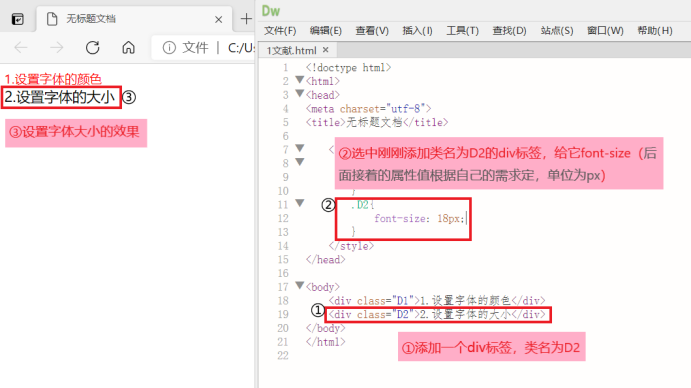Click line number 22 in the gutter
Image resolution: width=691 pixels, height=388 pixels.
(x=283, y=355)
